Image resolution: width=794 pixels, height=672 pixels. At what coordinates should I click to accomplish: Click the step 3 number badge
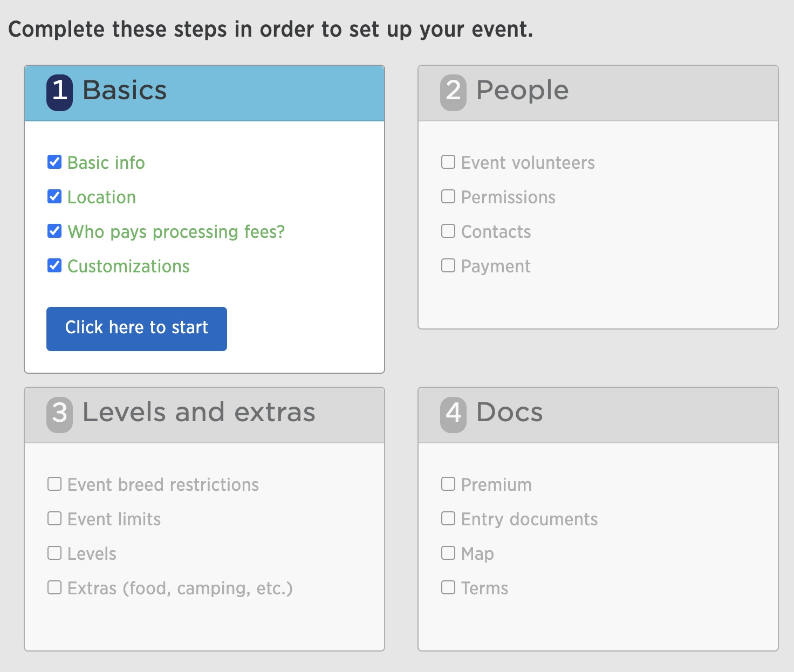tap(59, 415)
